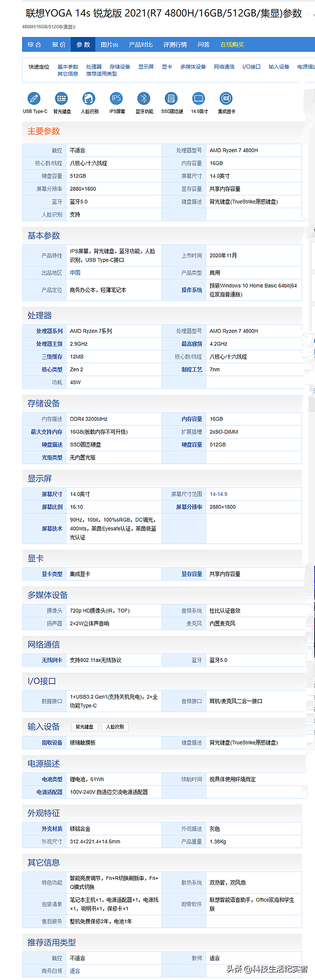The height and width of the screenshot is (980, 315).
Task: Click the 背光键盘 keyboard icon
Action: [x=62, y=99]
